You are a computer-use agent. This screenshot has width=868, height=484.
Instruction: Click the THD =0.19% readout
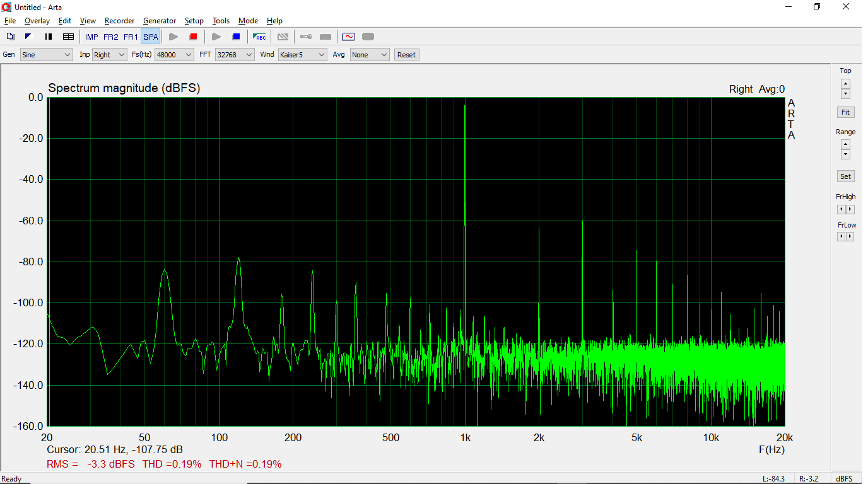point(172,464)
